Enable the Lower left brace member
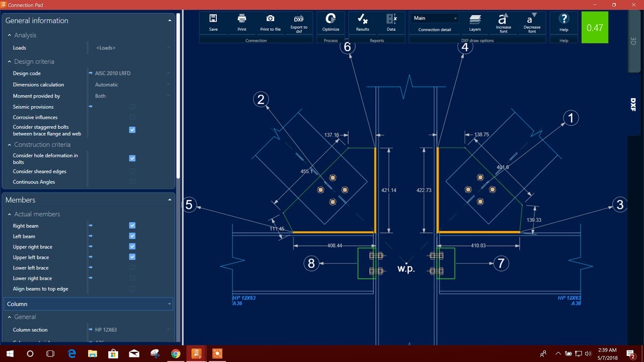 pos(132,267)
